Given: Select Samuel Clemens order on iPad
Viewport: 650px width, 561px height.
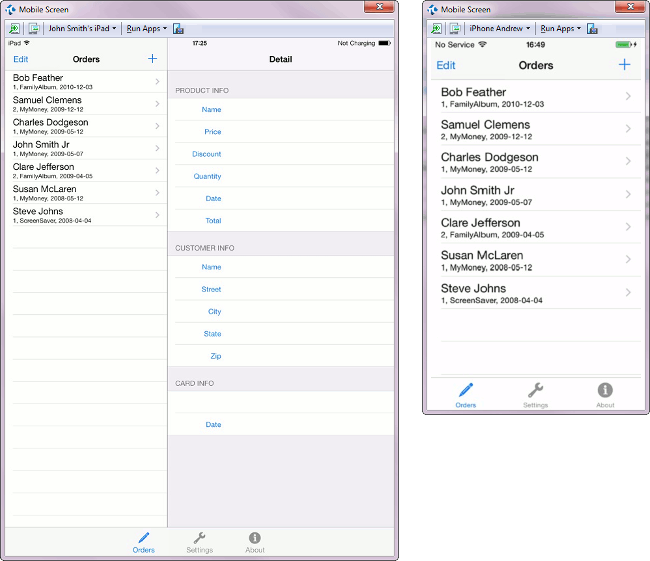Looking at the screenshot, I should tap(87, 104).
